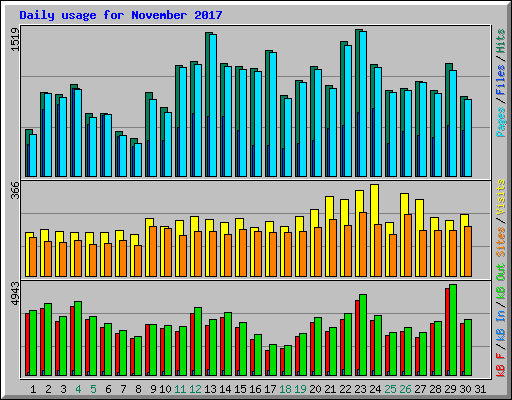The height and width of the screenshot is (400, 512).
Task: Select day 14 on the x-axis
Action: [225, 389]
